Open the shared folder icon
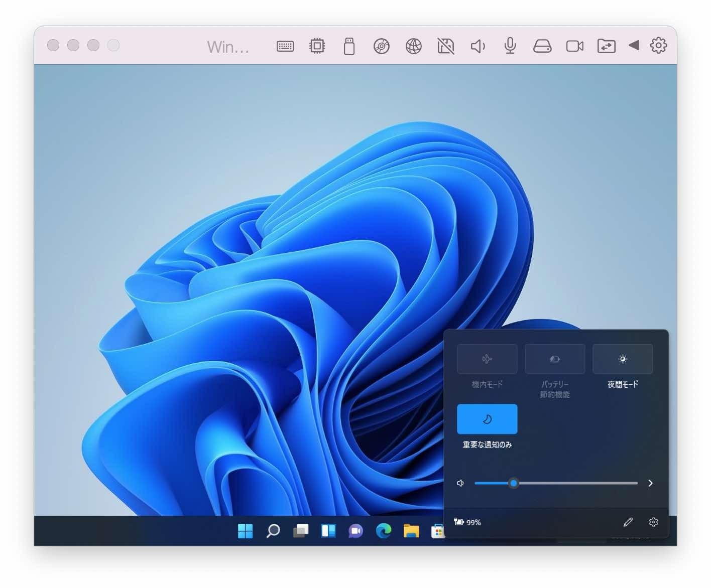711x588 pixels. tap(606, 46)
